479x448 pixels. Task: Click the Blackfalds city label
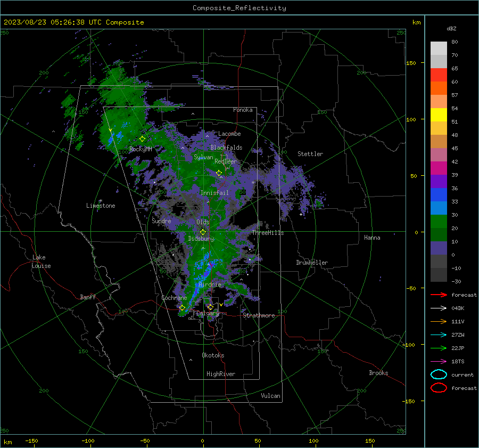click(x=226, y=148)
